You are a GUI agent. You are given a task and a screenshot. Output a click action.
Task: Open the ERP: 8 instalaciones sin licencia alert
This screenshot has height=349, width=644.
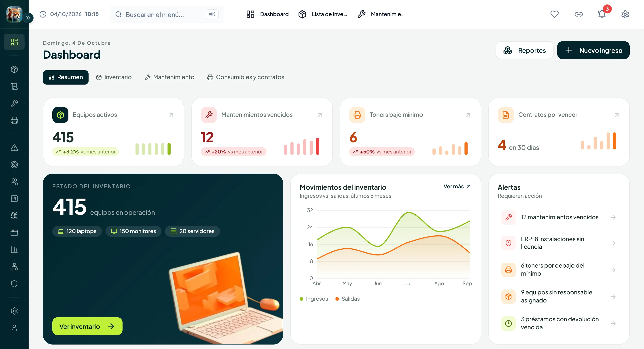[559, 243]
